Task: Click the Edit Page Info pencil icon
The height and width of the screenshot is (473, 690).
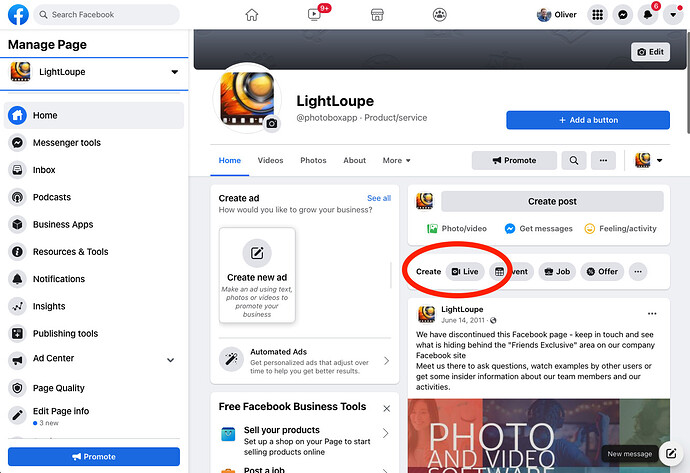Action: (17, 414)
